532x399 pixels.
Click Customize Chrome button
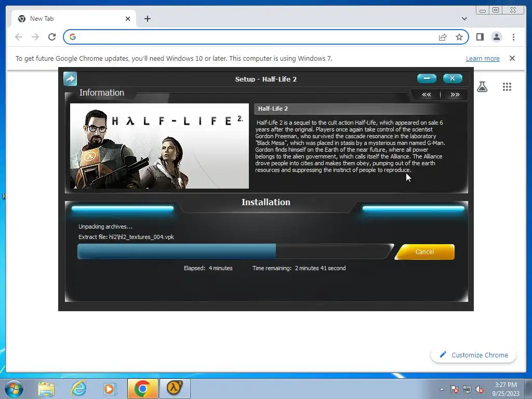point(474,355)
